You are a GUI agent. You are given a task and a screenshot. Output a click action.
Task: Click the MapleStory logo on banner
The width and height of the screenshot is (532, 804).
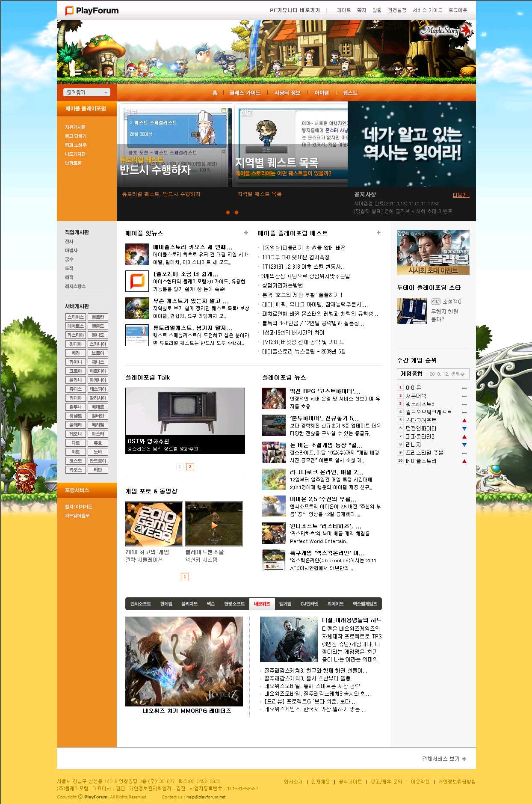click(x=446, y=30)
